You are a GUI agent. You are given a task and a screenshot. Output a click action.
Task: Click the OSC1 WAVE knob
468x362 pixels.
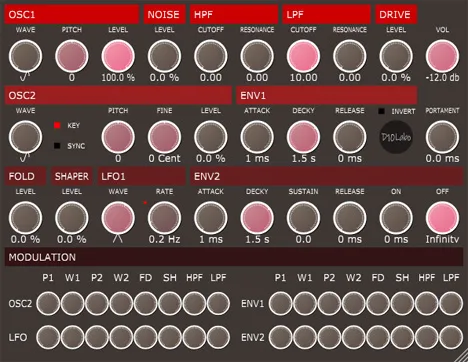[25, 56]
